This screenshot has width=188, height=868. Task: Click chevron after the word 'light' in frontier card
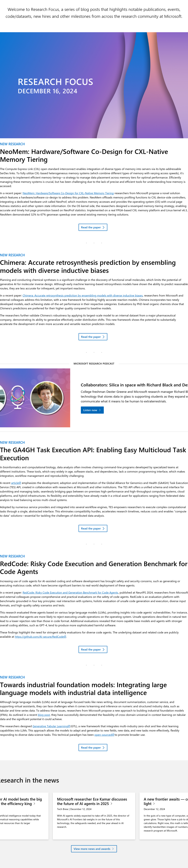coord(154,804)
